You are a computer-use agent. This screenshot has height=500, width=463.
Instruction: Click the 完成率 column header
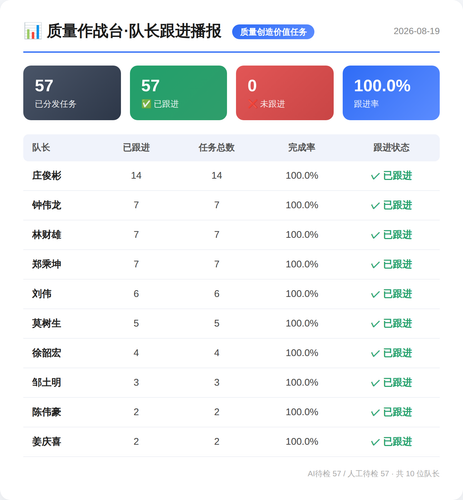pyautogui.click(x=302, y=147)
